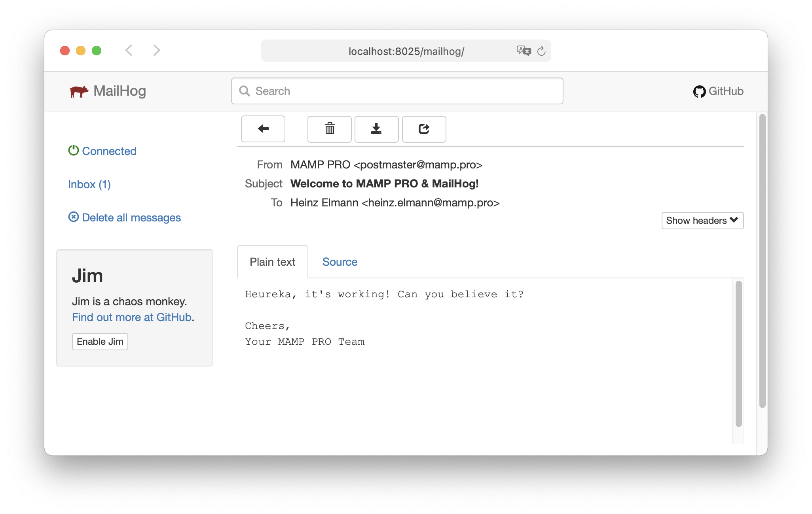
Task: Click the Enable Jim button
Action: (x=100, y=342)
